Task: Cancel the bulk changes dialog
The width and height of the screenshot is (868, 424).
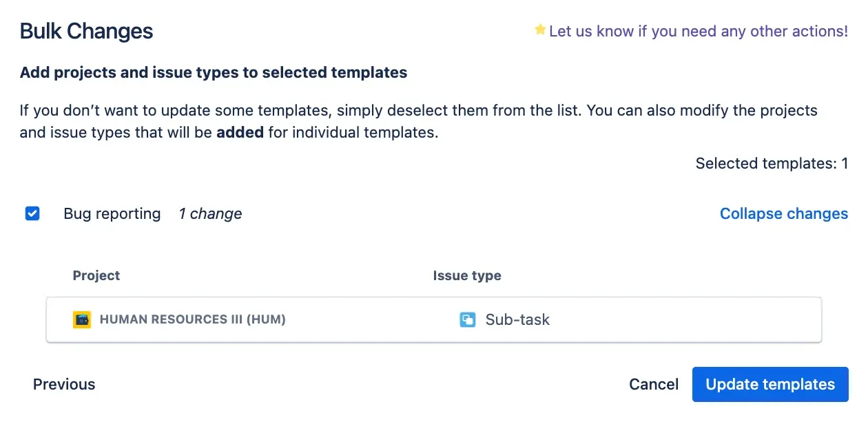Action: pos(654,384)
